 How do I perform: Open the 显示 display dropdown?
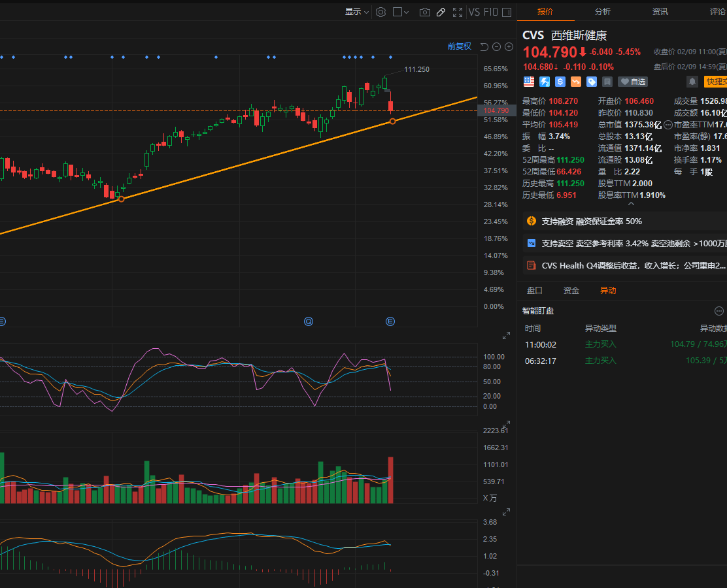356,12
